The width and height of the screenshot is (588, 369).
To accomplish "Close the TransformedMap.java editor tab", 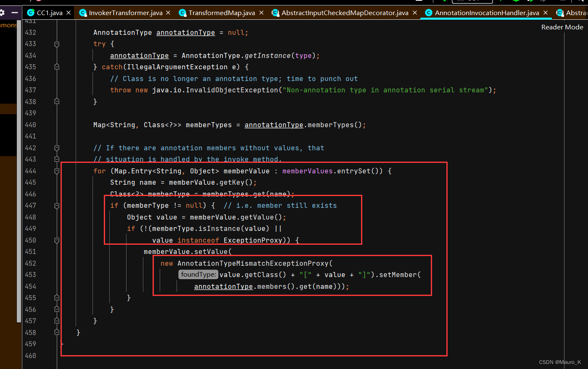I will tap(261, 13).
